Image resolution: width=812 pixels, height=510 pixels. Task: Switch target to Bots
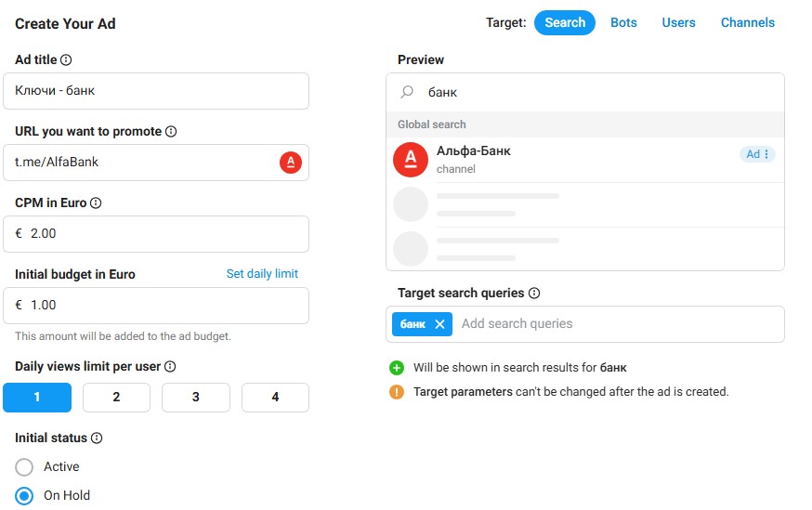coord(623,22)
